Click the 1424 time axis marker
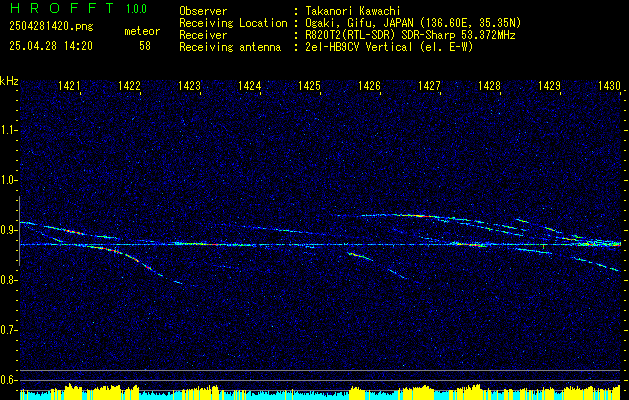This screenshot has height=400, width=629. (x=250, y=86)
